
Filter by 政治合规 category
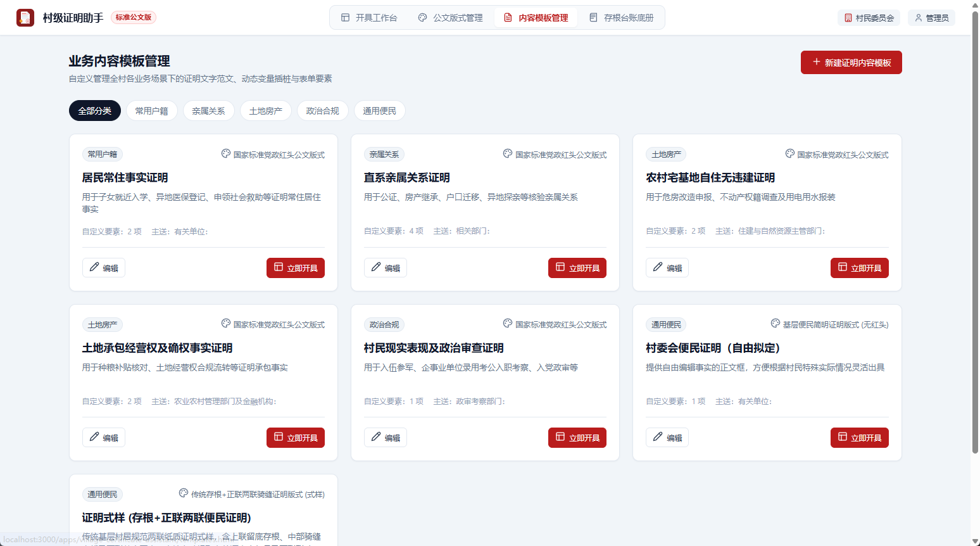323,111
